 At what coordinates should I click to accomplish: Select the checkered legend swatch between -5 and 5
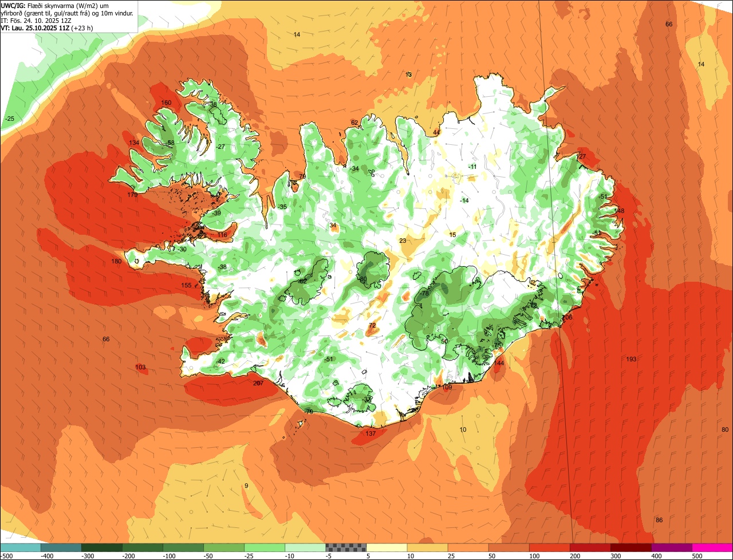(x=346, y=547)
